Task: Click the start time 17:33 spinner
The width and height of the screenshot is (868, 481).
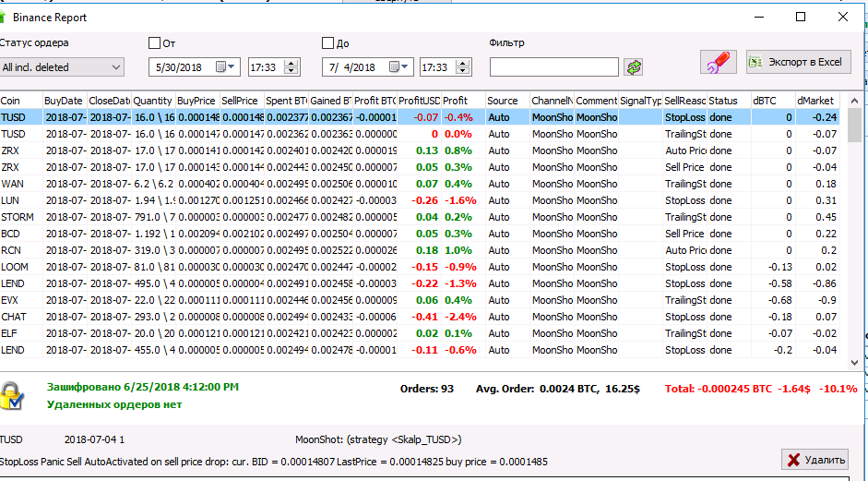Action: coord(291,67)
